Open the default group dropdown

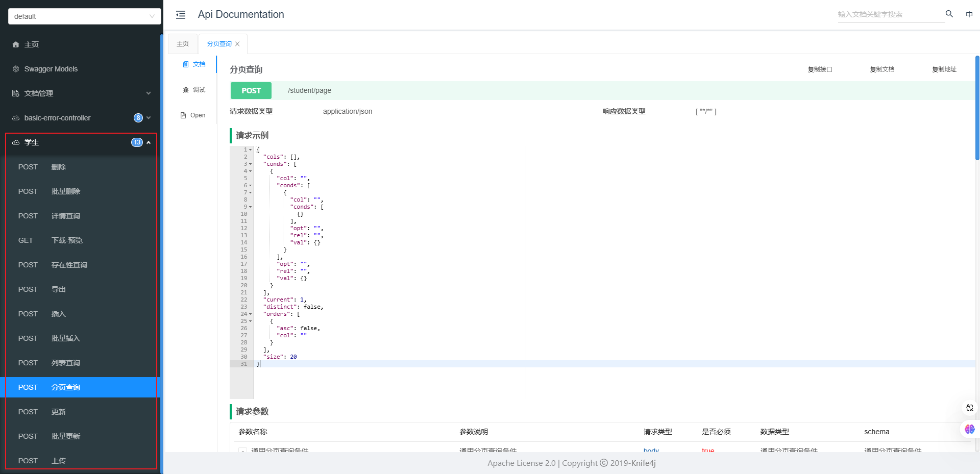pos(85,16)
